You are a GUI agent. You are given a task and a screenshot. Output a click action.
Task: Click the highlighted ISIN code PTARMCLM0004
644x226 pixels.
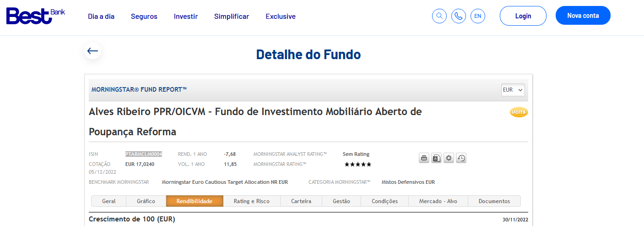coord(144,154)
